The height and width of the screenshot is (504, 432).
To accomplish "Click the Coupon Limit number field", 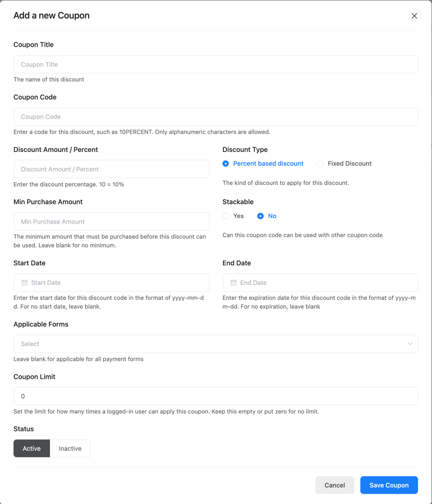I will click(216, 396).
